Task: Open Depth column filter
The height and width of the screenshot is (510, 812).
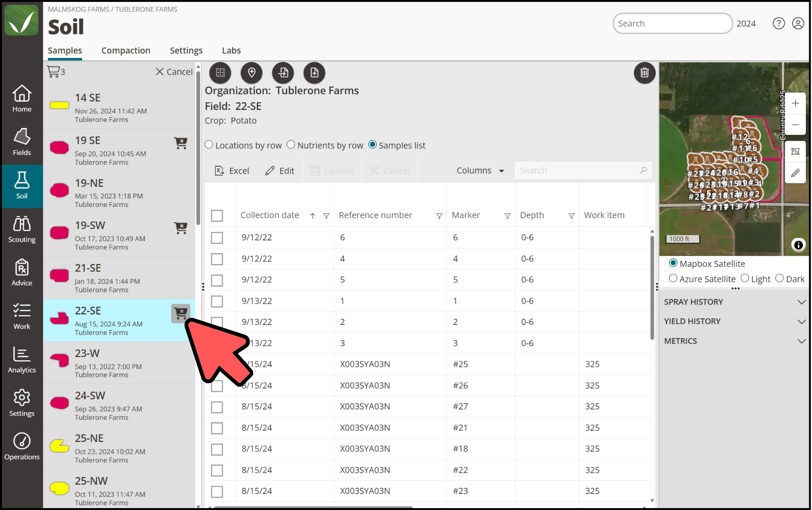Action: 571,216
